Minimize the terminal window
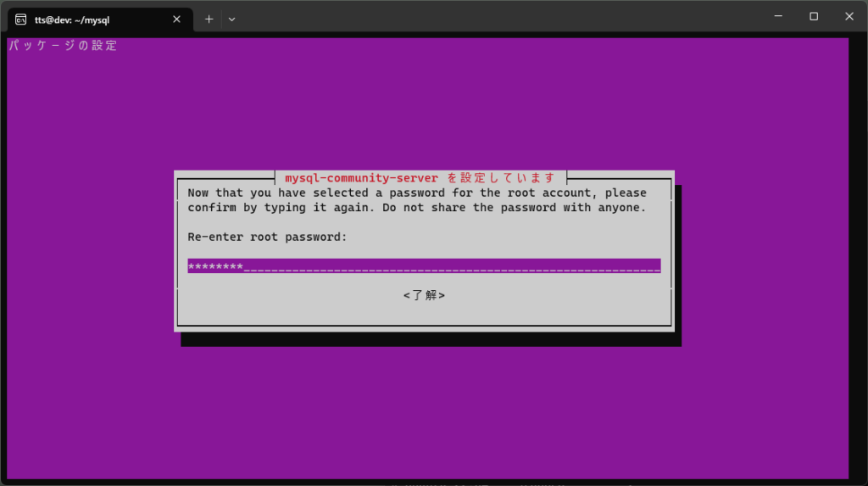The width and height of the screenshot is (868, 486). point(778,17)
